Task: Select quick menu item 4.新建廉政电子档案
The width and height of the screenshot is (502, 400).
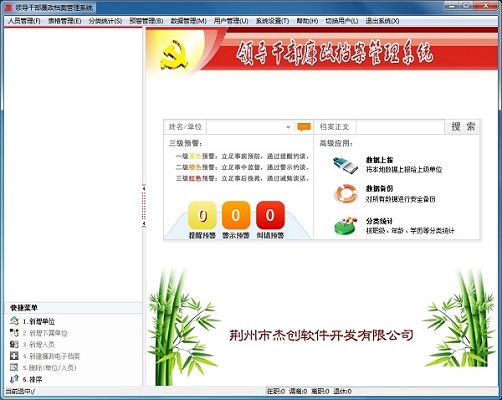Action: coord(51,356)
